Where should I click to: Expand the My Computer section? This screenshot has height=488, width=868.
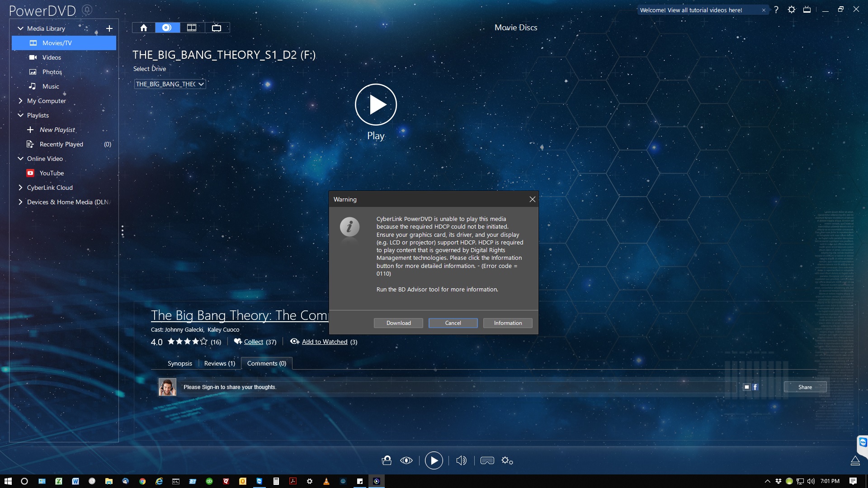20,101
